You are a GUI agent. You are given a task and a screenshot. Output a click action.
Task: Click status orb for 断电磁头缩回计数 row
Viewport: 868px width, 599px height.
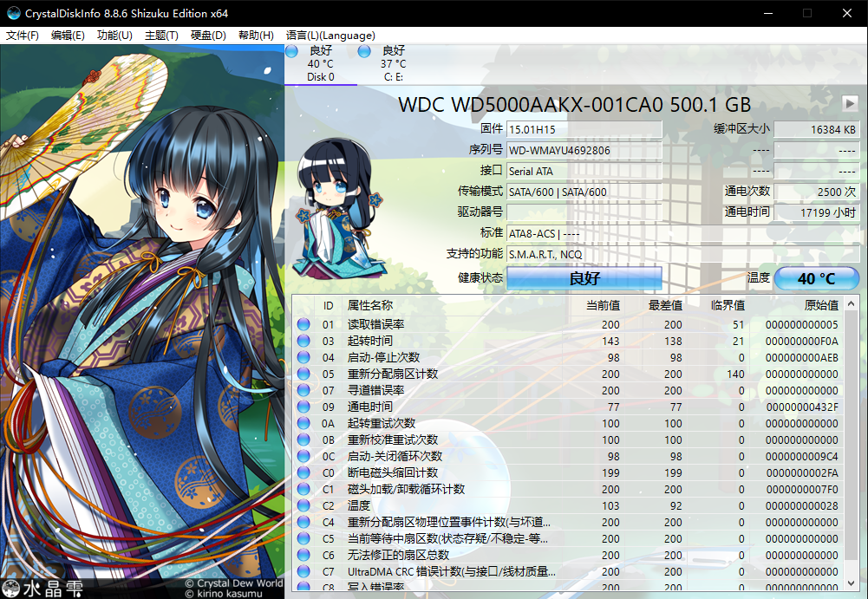(303, 472)
